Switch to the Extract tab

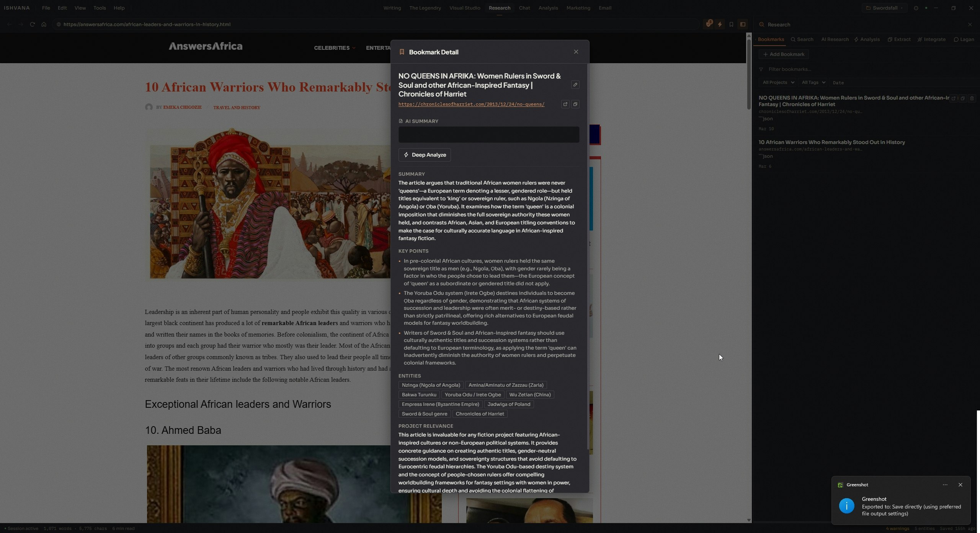pos(899,39)
